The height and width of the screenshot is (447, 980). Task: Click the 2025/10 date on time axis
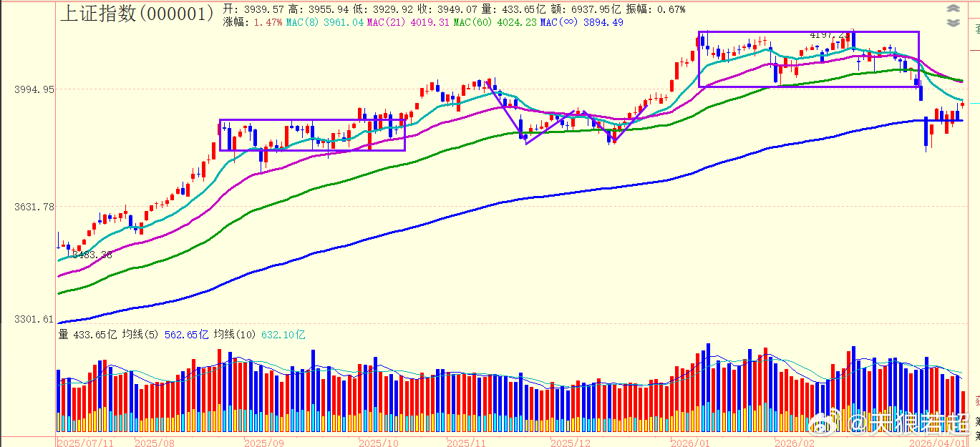[379, 443]
